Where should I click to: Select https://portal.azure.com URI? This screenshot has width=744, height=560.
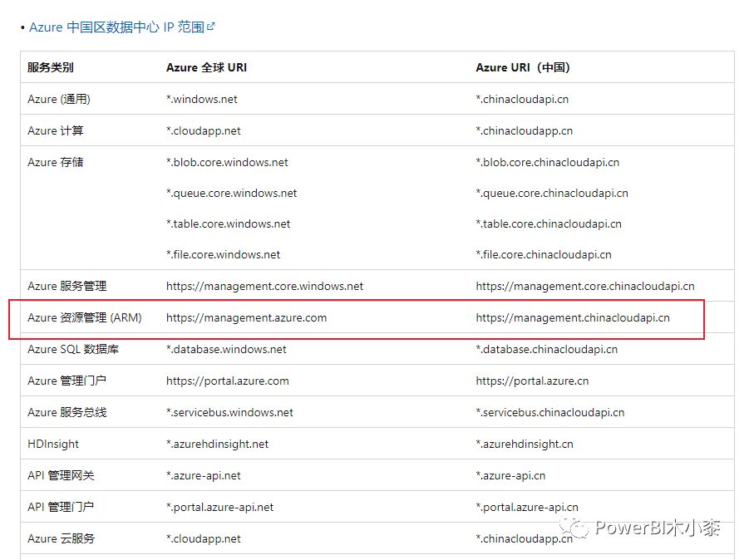click(x=227, y=381)
